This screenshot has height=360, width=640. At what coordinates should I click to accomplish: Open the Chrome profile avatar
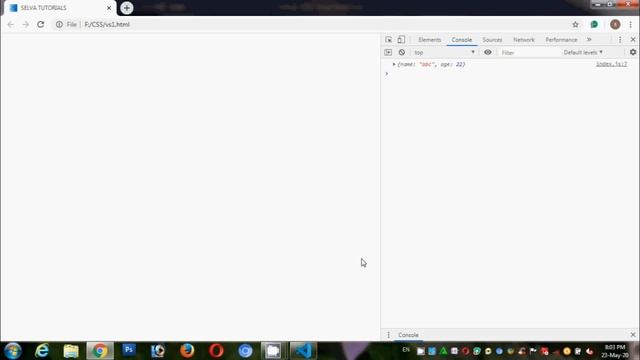(615, 24)
